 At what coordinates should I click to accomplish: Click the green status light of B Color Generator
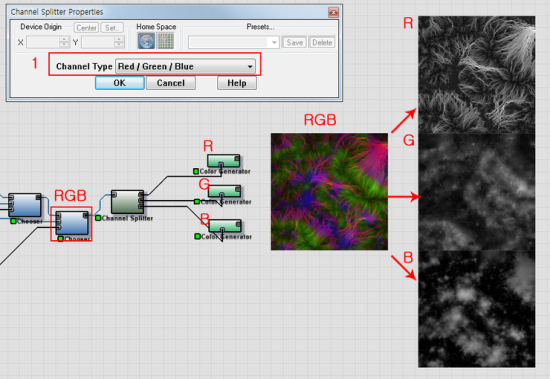(197, 237)
